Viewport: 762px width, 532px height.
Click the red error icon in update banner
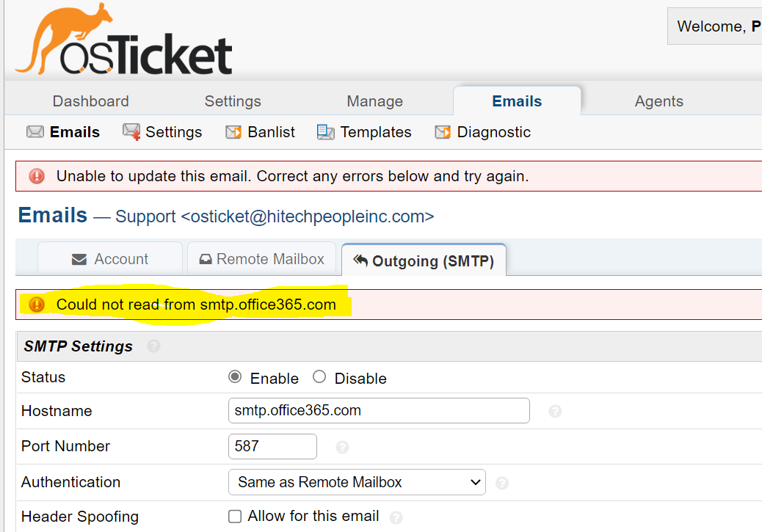click(x=37, y=176)
